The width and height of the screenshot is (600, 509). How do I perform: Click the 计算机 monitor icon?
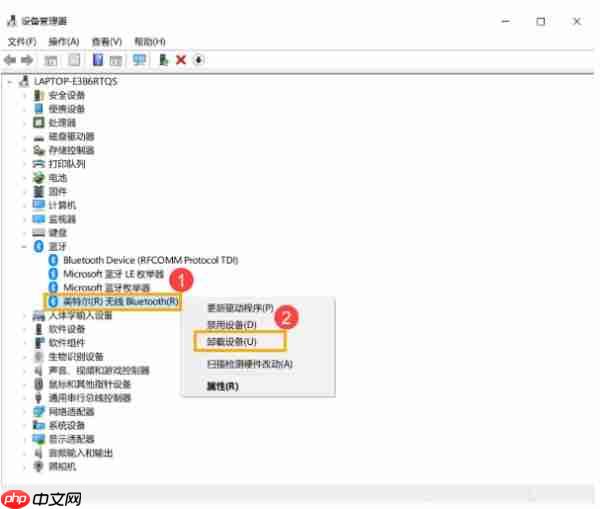click(39, 205)
